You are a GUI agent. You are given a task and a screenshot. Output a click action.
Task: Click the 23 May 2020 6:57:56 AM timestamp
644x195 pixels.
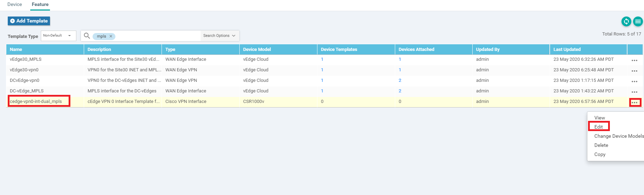[583, 102]
